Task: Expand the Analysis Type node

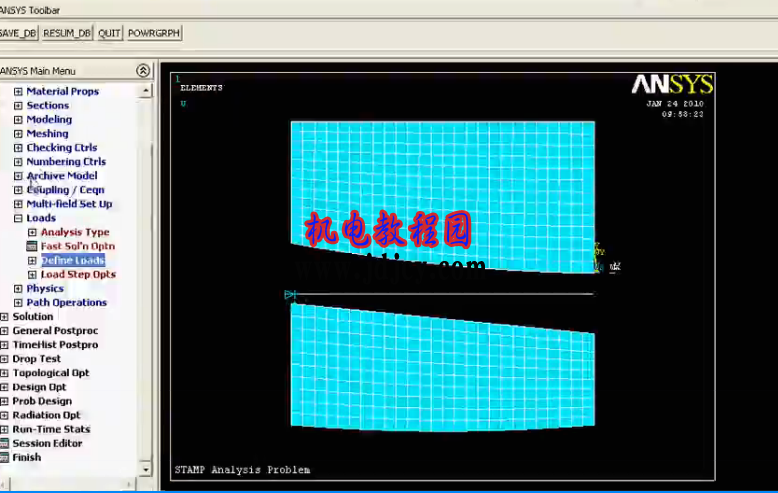Action: tap(32, 232)
